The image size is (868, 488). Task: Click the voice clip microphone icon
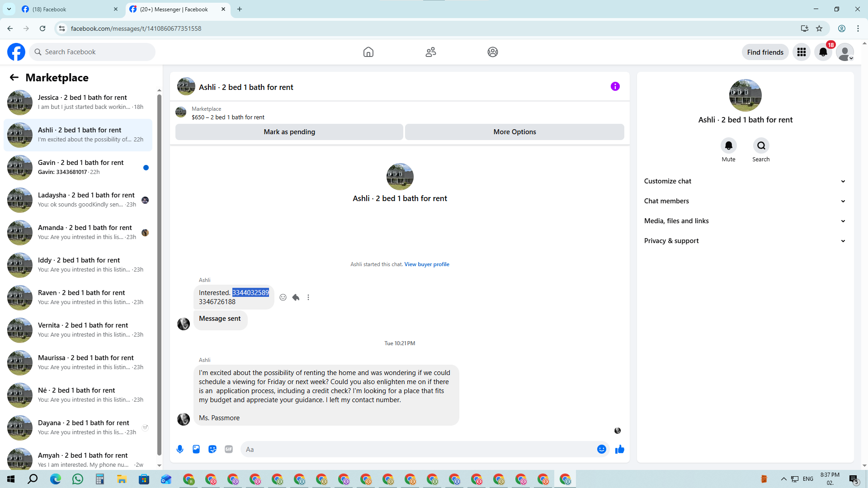coord(180,449)
